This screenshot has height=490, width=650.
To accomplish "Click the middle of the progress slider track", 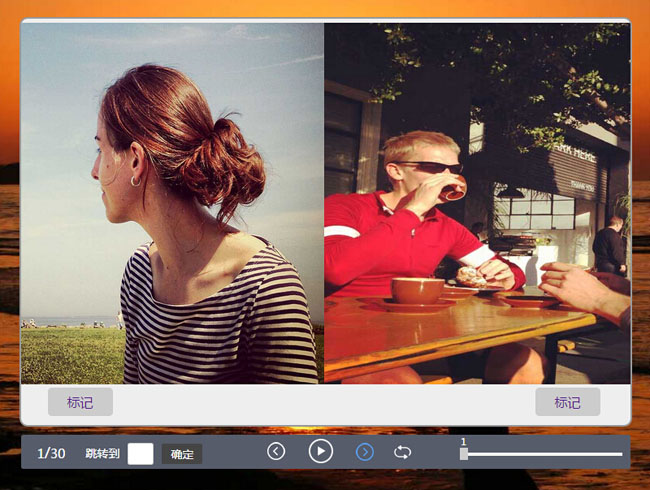I will point(543,454).
